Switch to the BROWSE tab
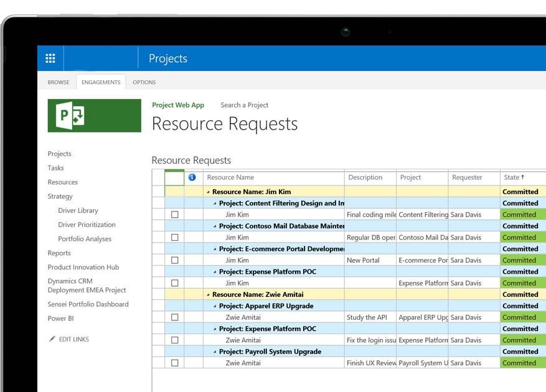Screen dimensions: 546x392 tap(58, 82)
